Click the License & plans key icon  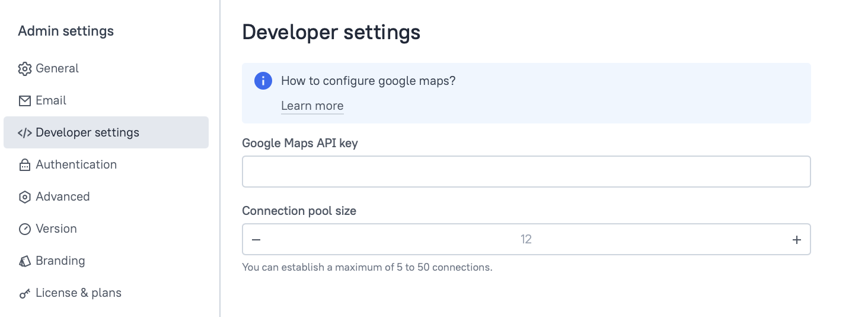pyautogui.click(x=24, y=293)
